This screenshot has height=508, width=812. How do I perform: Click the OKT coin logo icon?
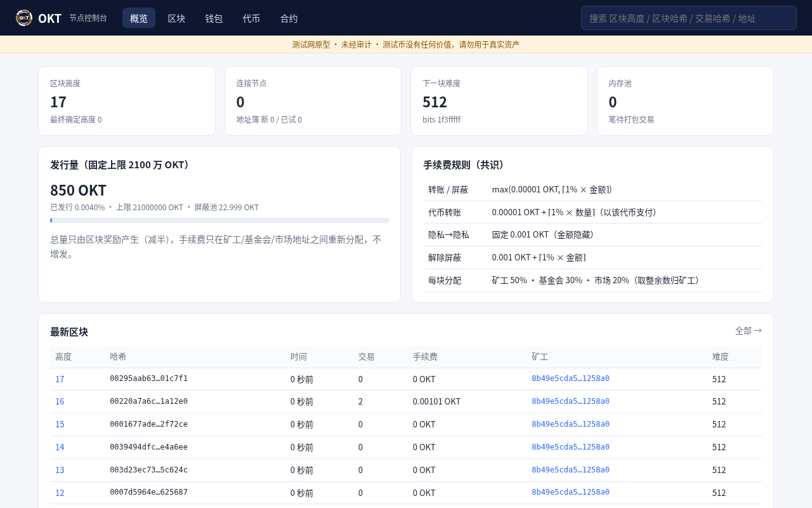pos(24,18)
